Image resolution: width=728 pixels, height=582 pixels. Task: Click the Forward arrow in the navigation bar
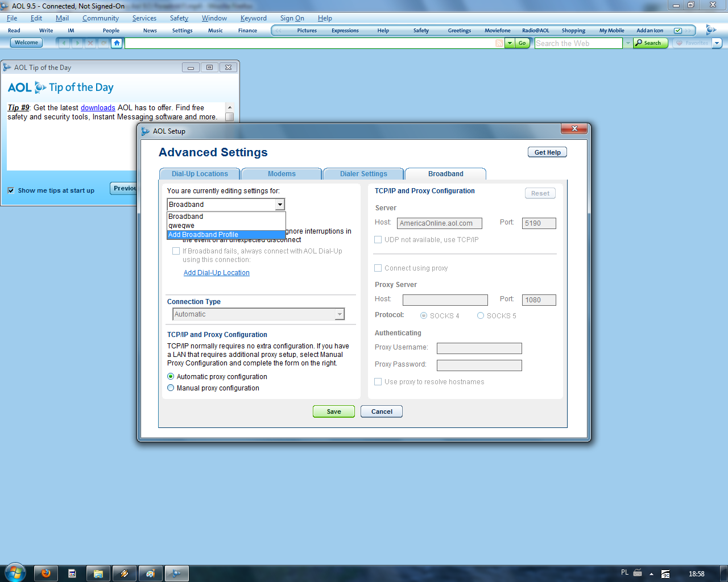click(x=77, y=43)
